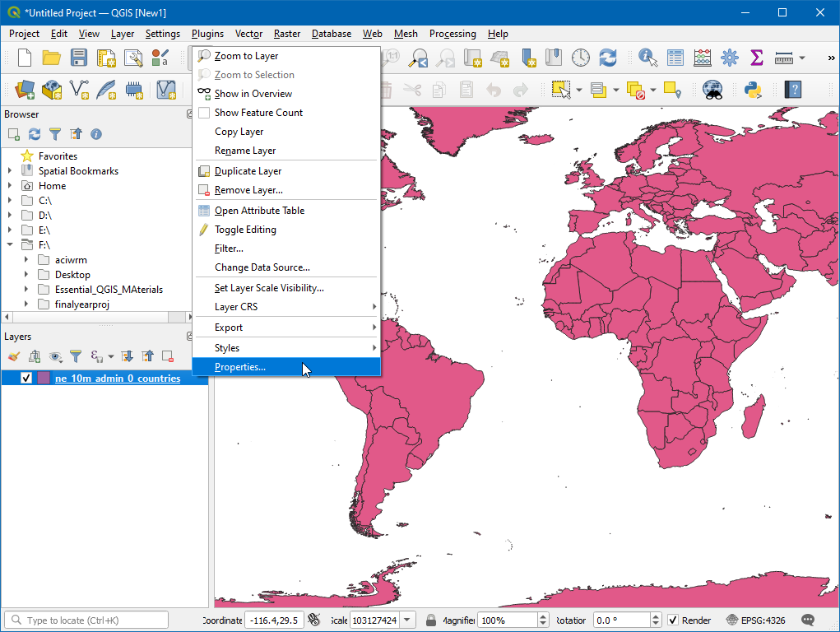Expand the Home folder in Browser tree
This screenshot has width=840, height=632.
pos(10,186)
